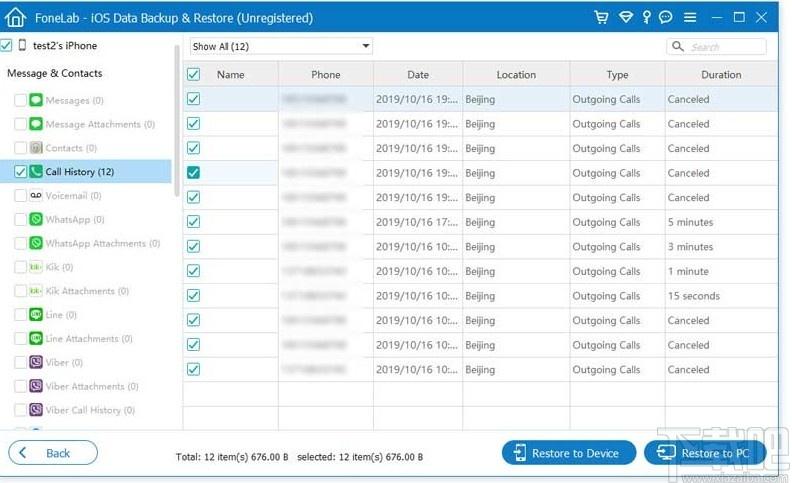This screenshot has width=792, height=483.
Task: Click Restore to Device button
Action: click(569, 453)
